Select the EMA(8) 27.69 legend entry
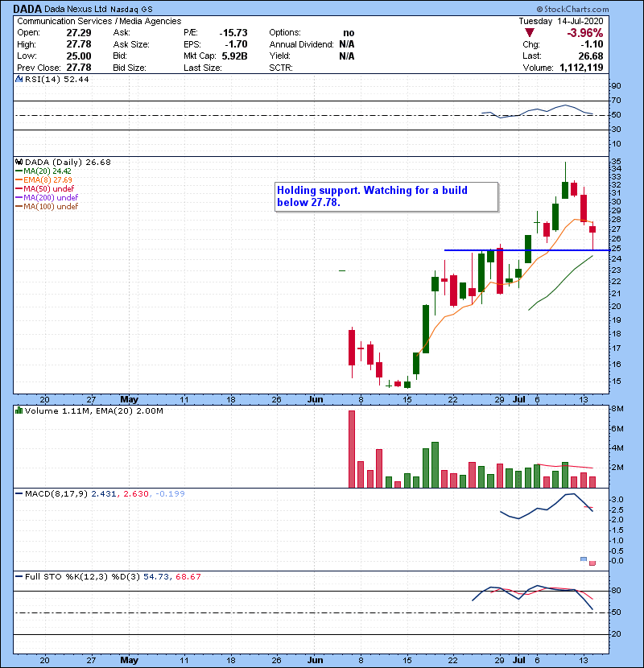Image resolution: width=644 pixels, height=668 pixels. click(44, 179)
